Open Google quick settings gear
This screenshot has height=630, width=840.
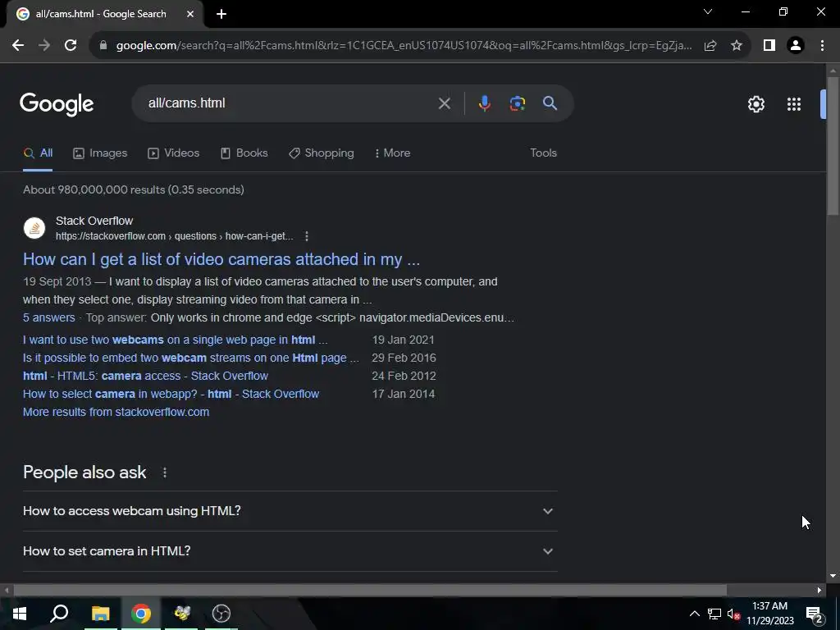pyautogui.click(x=756, y=104)
